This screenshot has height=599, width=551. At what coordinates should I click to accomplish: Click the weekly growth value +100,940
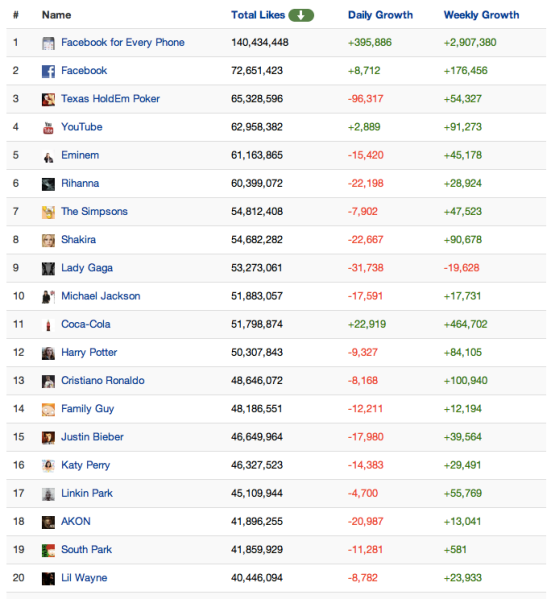point(465,380)
